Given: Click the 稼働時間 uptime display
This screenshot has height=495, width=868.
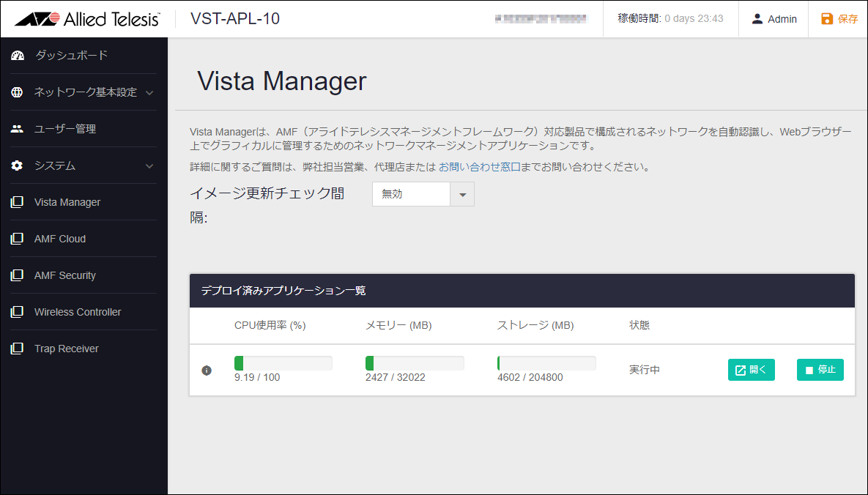Looking at the screenshot, I should point(670,19).
